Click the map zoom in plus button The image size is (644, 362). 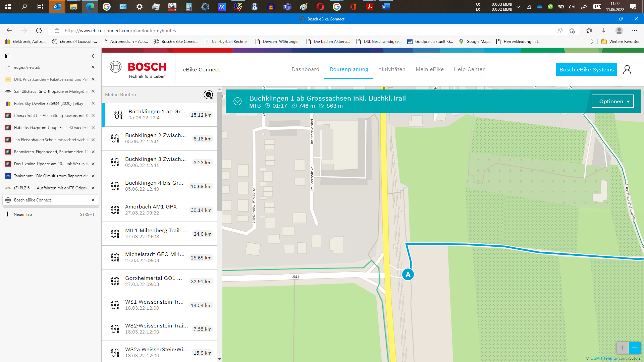pos(622,348)
